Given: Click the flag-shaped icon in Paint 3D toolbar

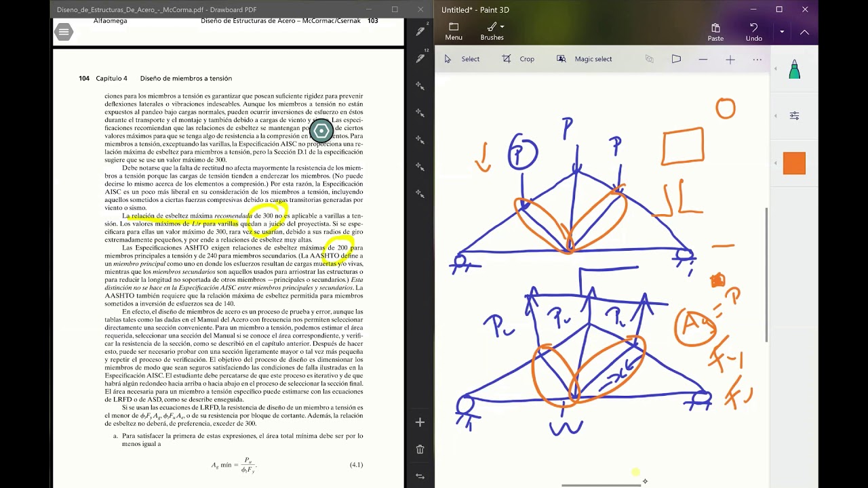Looking at the screenshot, I should 676,59.
